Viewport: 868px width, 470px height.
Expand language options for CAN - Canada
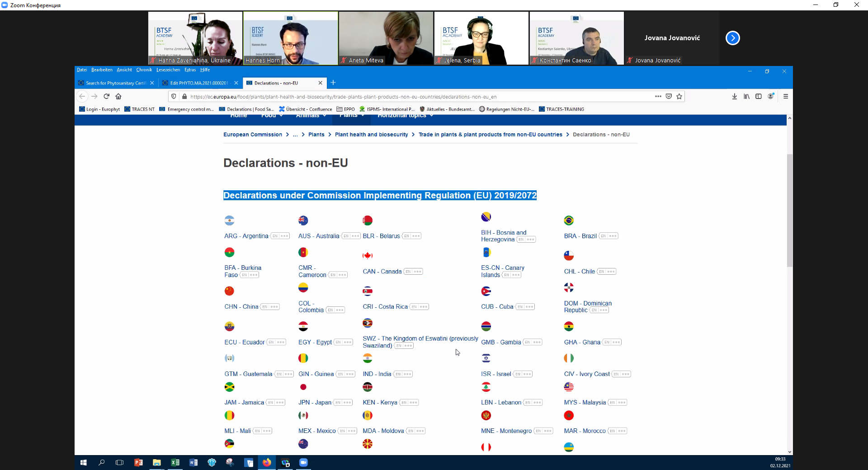418,272
